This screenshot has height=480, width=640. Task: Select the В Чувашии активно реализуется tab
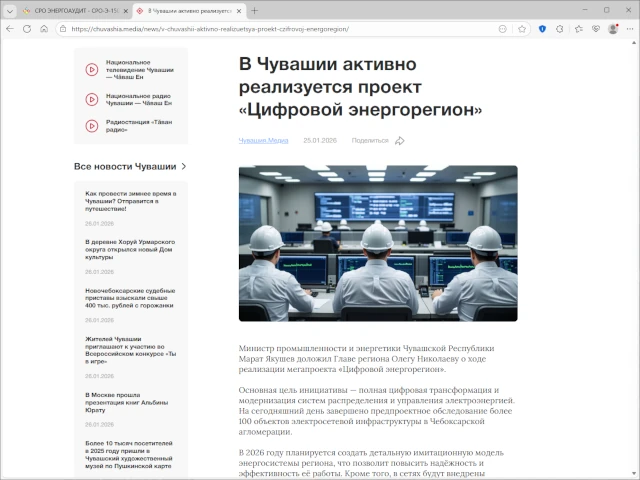click(190, 11)
